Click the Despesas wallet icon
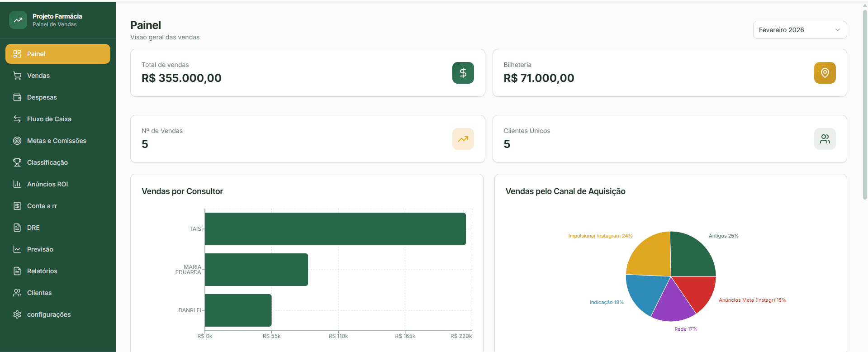This screenshot has height=352, width=868. [x=17, y=97]
